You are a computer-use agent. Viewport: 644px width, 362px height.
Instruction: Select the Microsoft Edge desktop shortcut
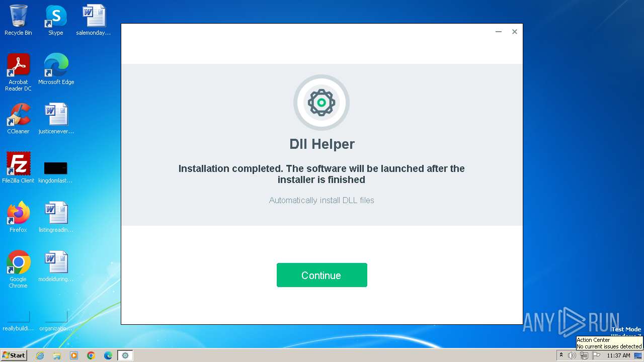tap(56, 69)
